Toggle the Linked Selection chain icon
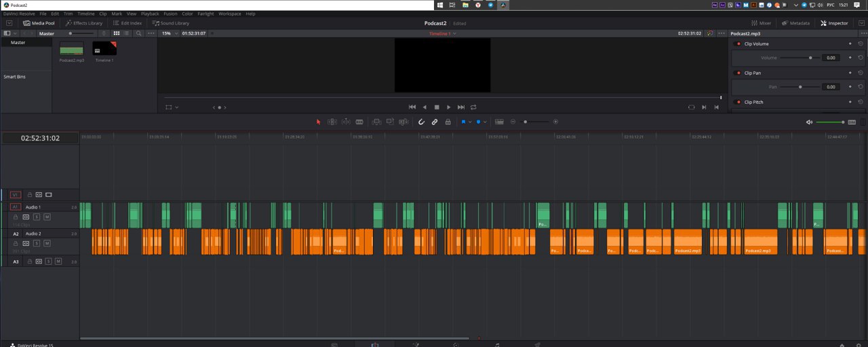Viewport: 868px width, 347px height. 435,122
